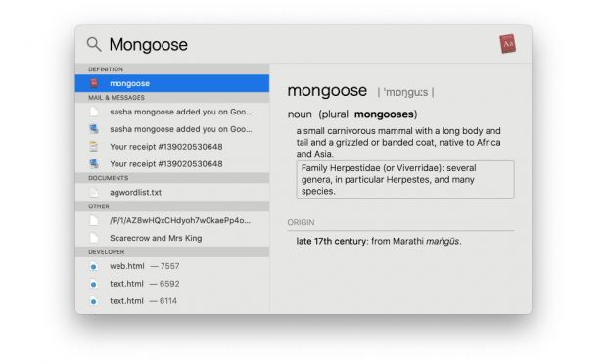607x364 pixels.
Task: Click the DEFINITION section header
Action: [x=172, y=69]
